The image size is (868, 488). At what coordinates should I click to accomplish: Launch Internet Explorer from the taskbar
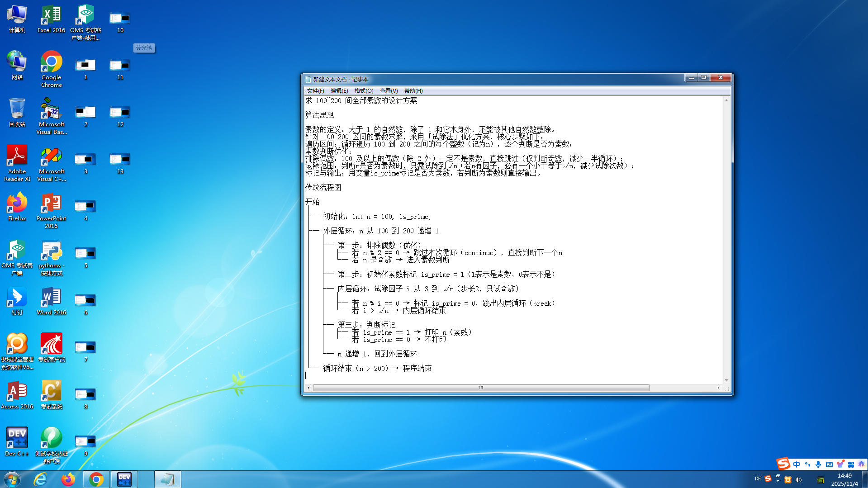(40, 479)
